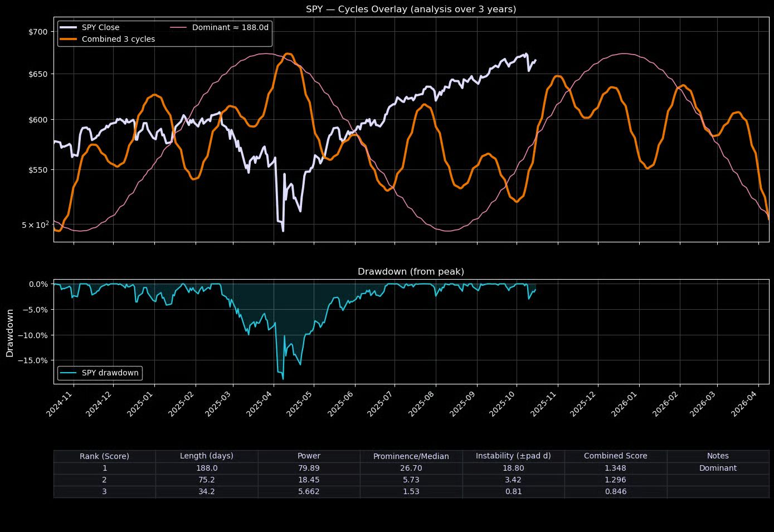774x532 pixels.
Task: Click the 18.45 power cell
Action: click(309, 480)
